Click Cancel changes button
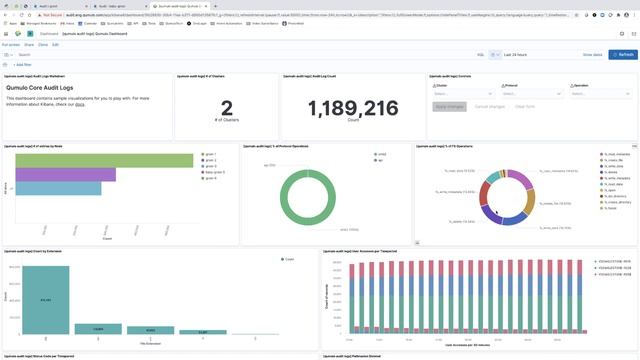 point(490,107)
